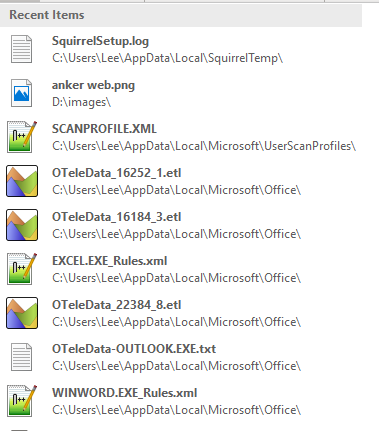Image resolution: width=379 pixels, height=431 pixels.
Task: Open OTeleData_22384_8.etl entry name
Action: (x=117, y=305)
